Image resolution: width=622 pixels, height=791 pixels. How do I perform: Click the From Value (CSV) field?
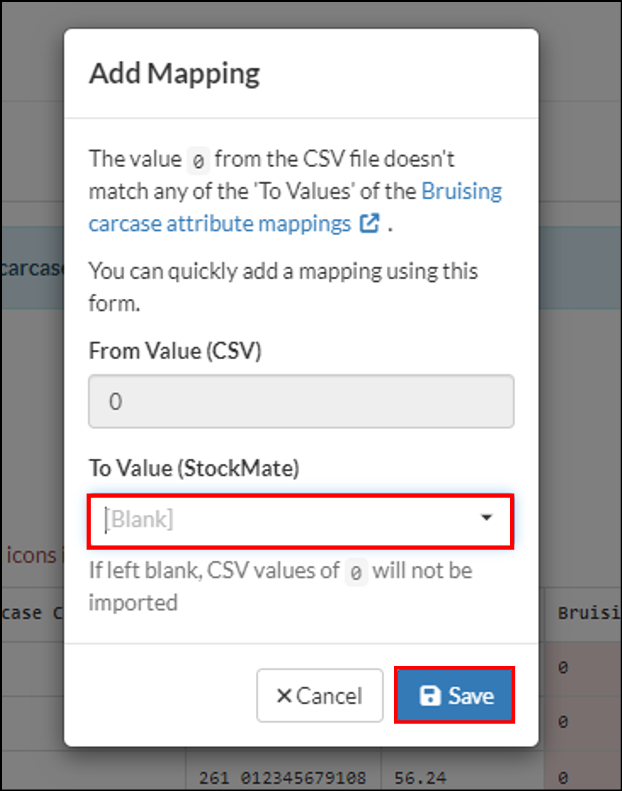pos(301,401)
